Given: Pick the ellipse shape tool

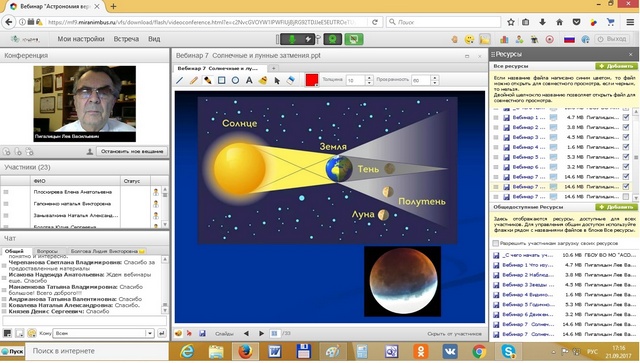Looking at the screenshot, I should click(x=236, y=80).
